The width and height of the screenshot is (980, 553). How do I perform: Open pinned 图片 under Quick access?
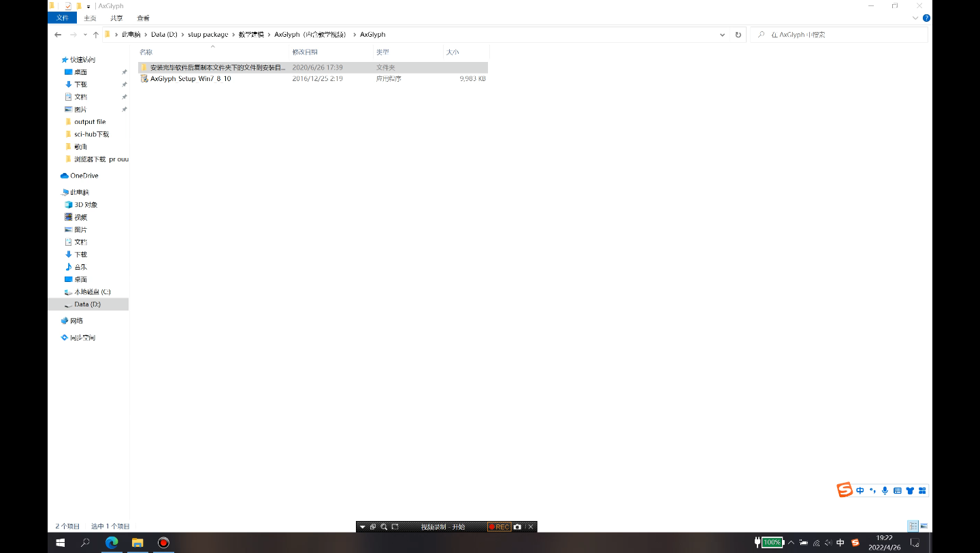[80, 109]
